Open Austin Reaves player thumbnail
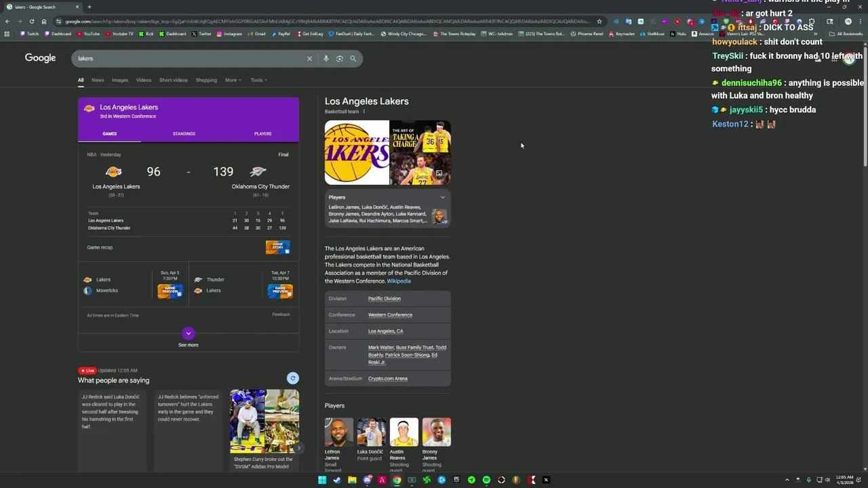This screenshot has width=868, height=488. [x=404, y=432]
